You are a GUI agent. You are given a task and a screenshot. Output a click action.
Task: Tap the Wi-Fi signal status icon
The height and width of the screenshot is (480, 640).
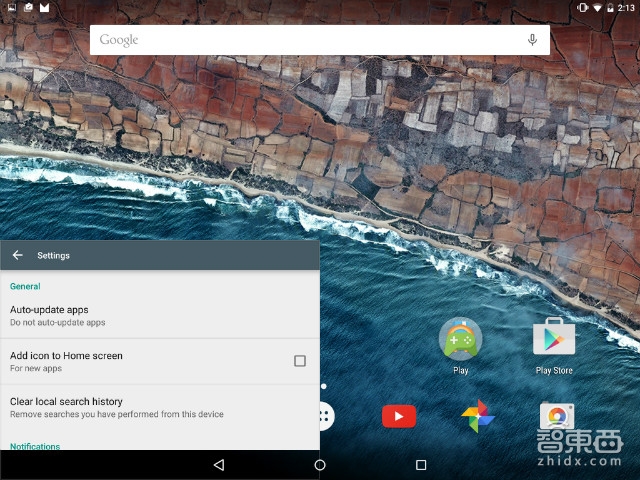tap(596, 8)
